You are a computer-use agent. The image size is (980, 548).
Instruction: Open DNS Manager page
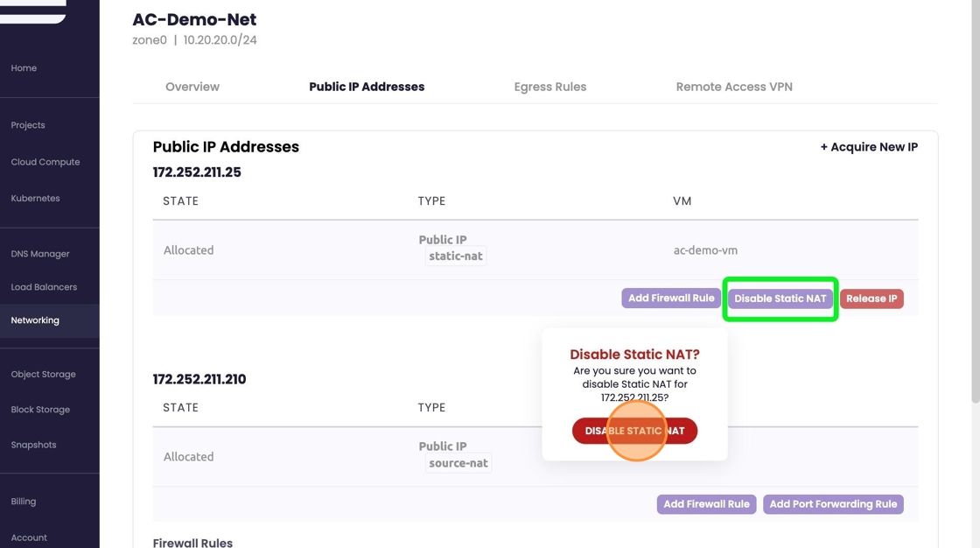coord(40,254)
